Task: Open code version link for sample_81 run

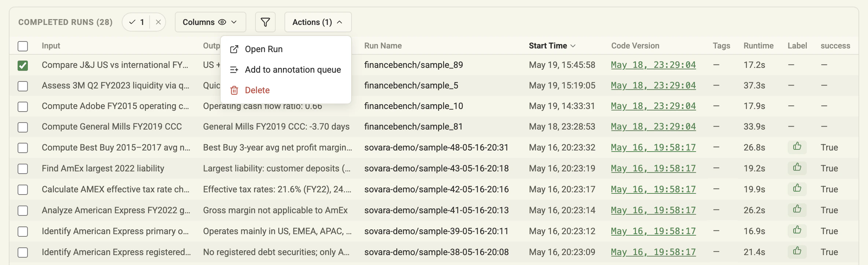Action: pos(653,127)
